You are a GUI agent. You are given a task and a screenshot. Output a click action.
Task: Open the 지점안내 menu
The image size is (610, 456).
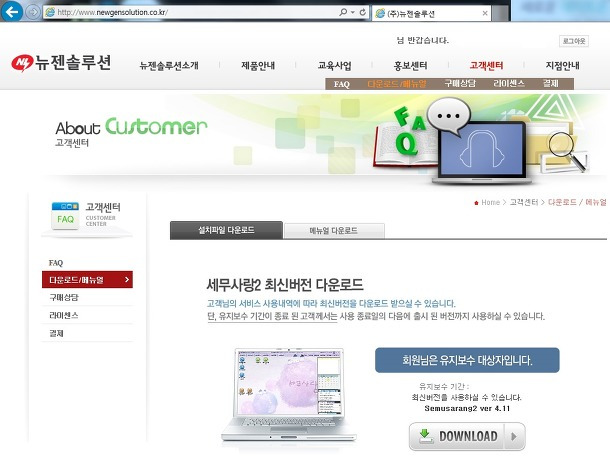[x=563, y=65]
